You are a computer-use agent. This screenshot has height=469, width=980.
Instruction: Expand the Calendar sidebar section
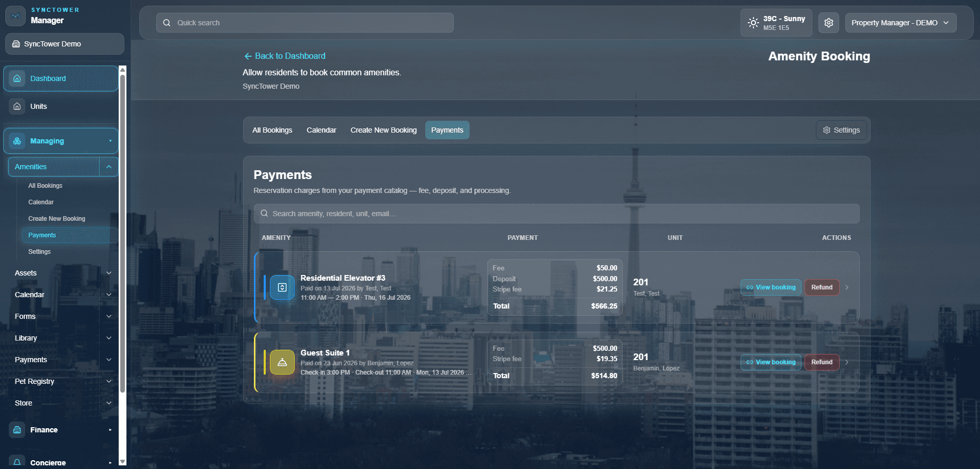pos(109,295)
